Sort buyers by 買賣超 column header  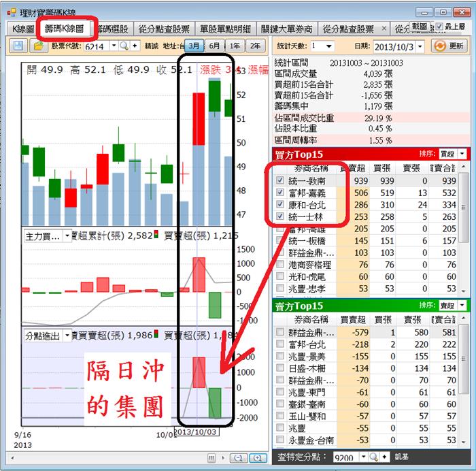(x=352, y=168)
